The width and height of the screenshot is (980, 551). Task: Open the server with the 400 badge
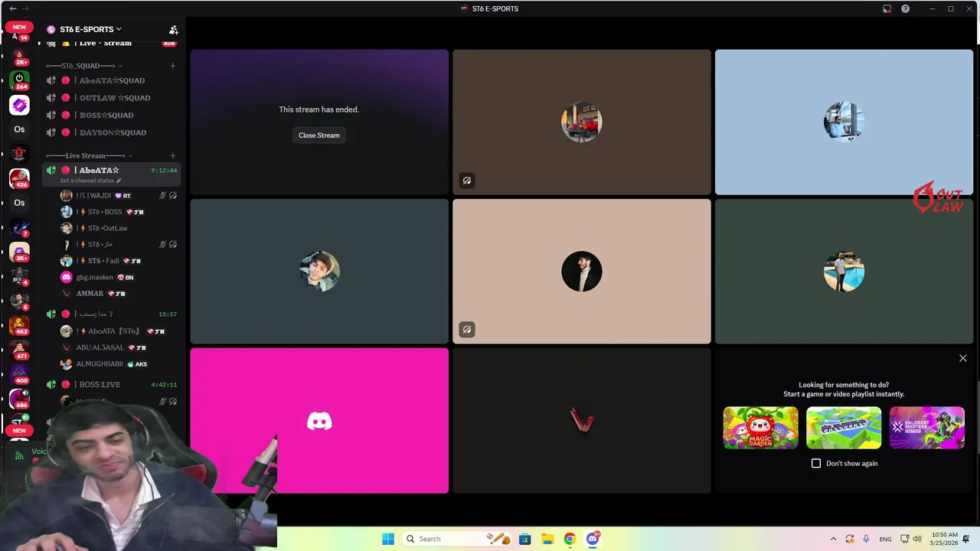click(x=19, y=374)
